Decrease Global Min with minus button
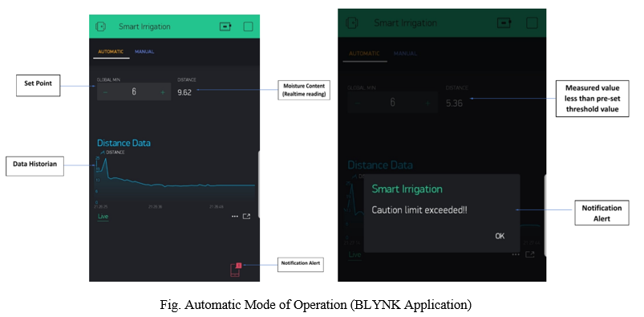 pyautogui.click(x=106, y=92)
